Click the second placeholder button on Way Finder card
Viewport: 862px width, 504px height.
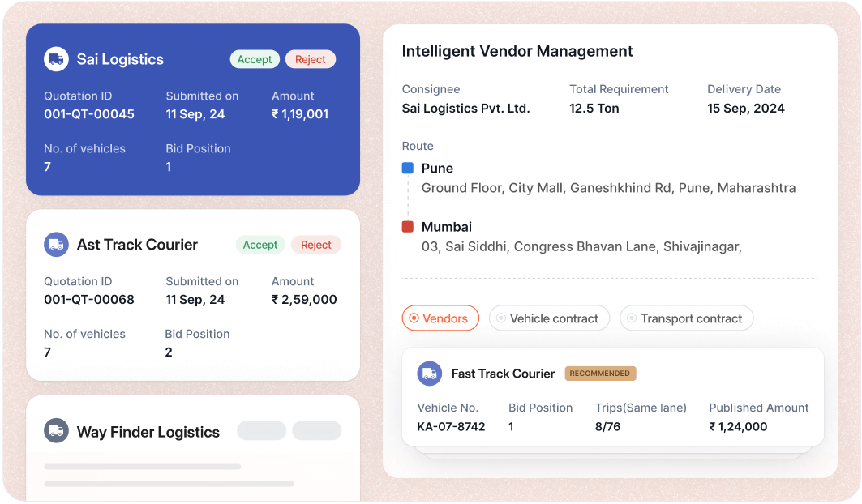[x=316, y=430]
